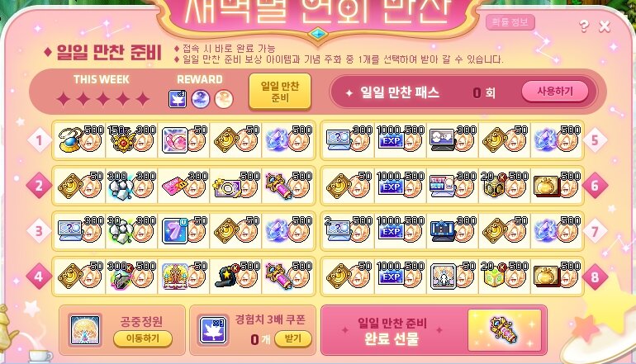Click the question mark help icon
This screenshot has width=636, height=364.
[x=584, y=26]
